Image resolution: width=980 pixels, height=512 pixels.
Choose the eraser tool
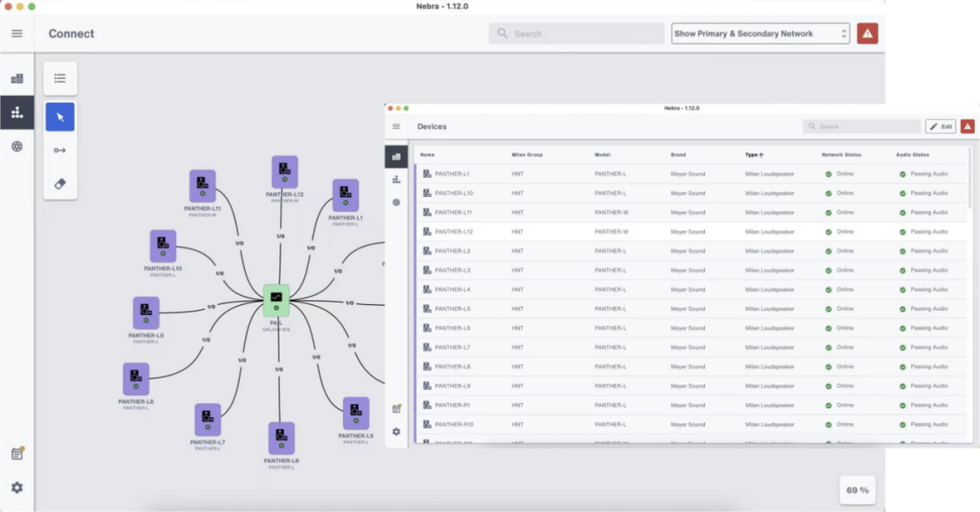click(x=60, y=182)
